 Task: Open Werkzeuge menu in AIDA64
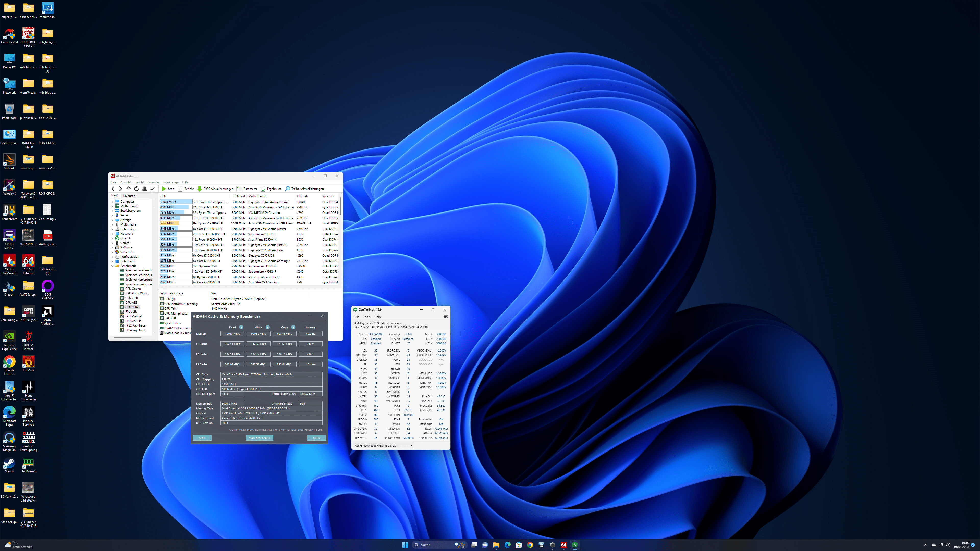coord(171,182)
